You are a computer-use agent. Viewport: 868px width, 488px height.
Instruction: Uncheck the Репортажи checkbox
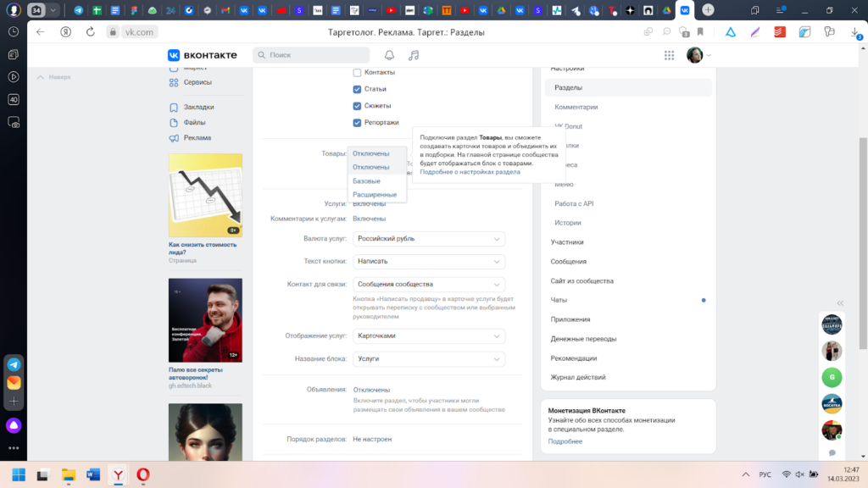[358, 123]
